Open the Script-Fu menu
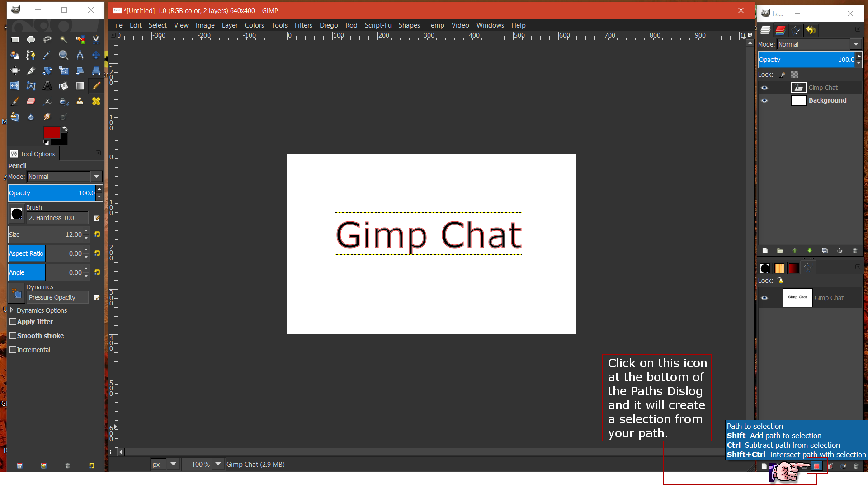The height and width of the screenshot is (488, 868). point(378,25)
